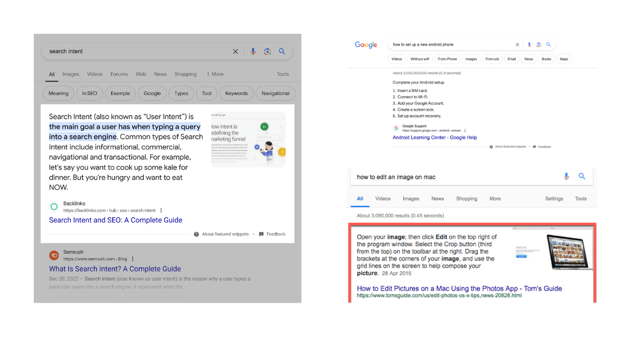Viewport: 644px width, 337px height.
Task: Click the "Books" chip in the android search
Action: point(546,59)
